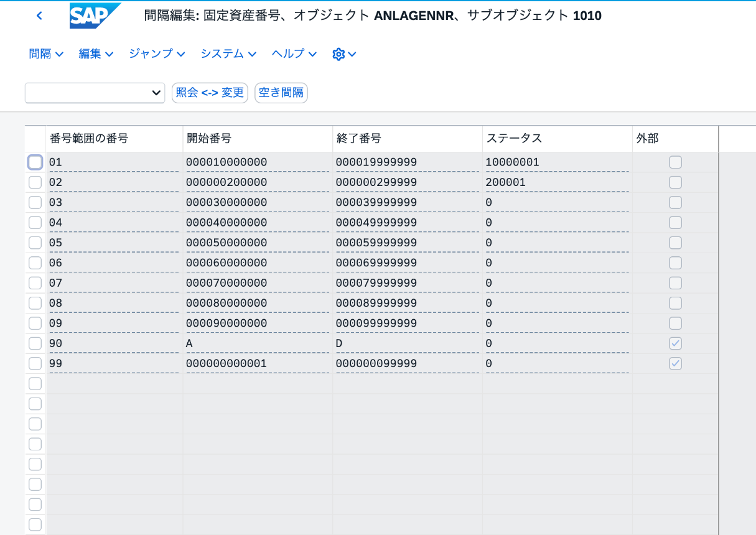This screenshot has height=535, width=756.
Task: Click end number 000059999999
Action: (x=408, y=243)
